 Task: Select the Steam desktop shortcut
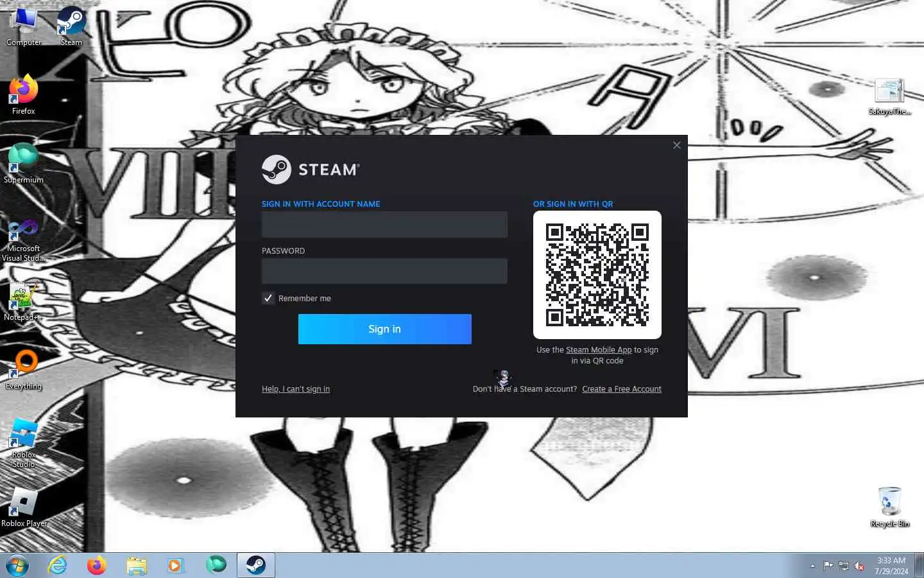[71, 27]
